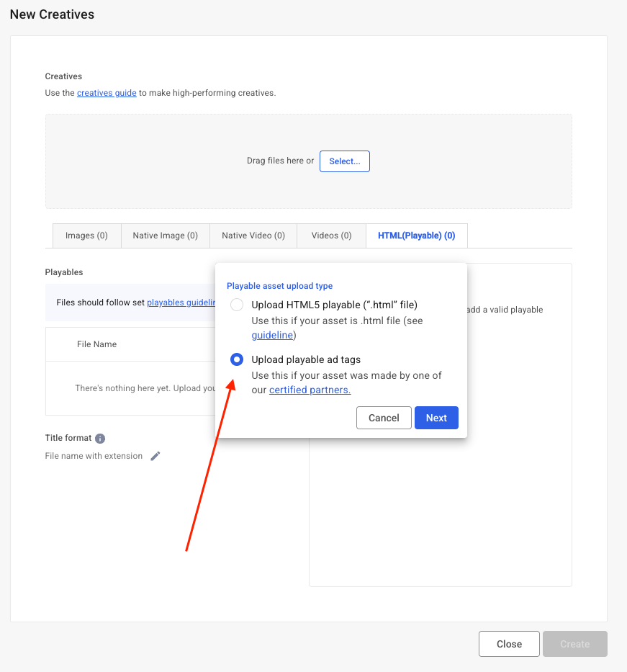Click Next in the upload type popup
Viewport: 627px width, 672px height.
436,418
